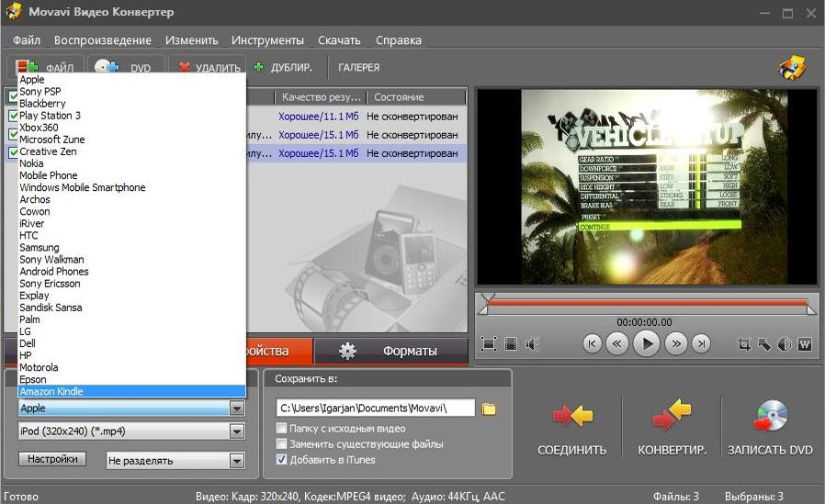Click the Настройки button
The image size is (825, 504).
[52, 459]
